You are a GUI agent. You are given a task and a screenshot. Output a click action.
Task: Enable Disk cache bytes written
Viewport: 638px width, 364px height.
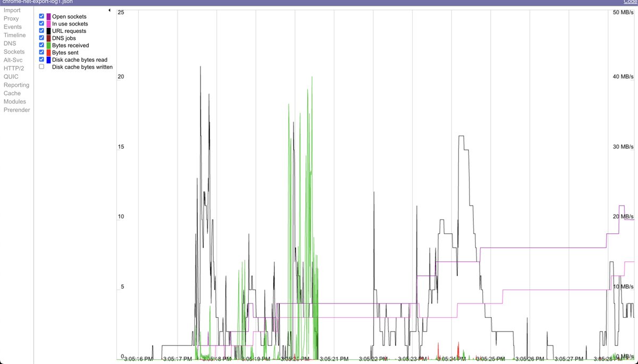pyautogui.click(x=41, y=66)
